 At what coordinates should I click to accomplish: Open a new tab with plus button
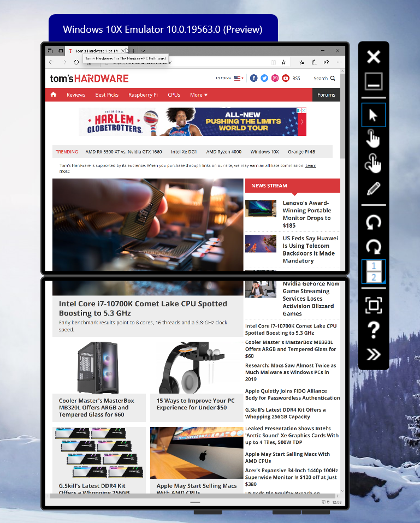tap(133, 51)
